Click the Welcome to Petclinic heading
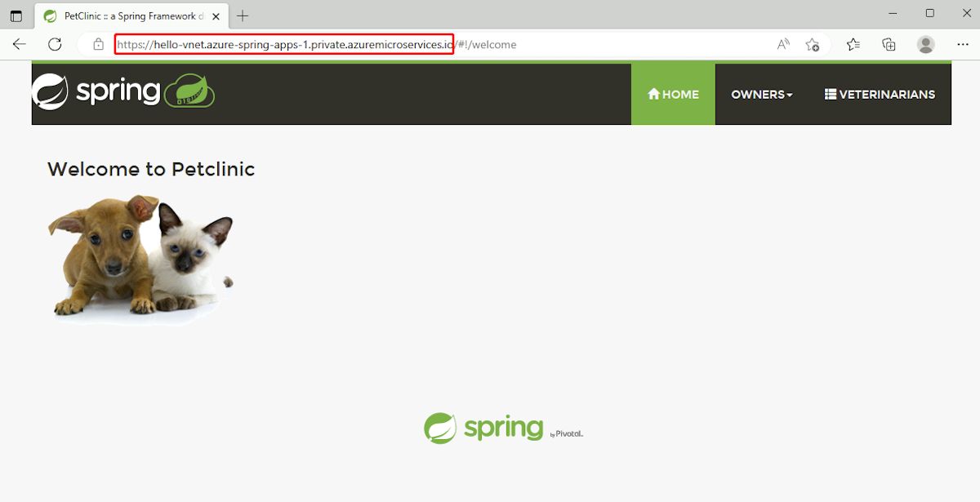 tap(151, 169)
